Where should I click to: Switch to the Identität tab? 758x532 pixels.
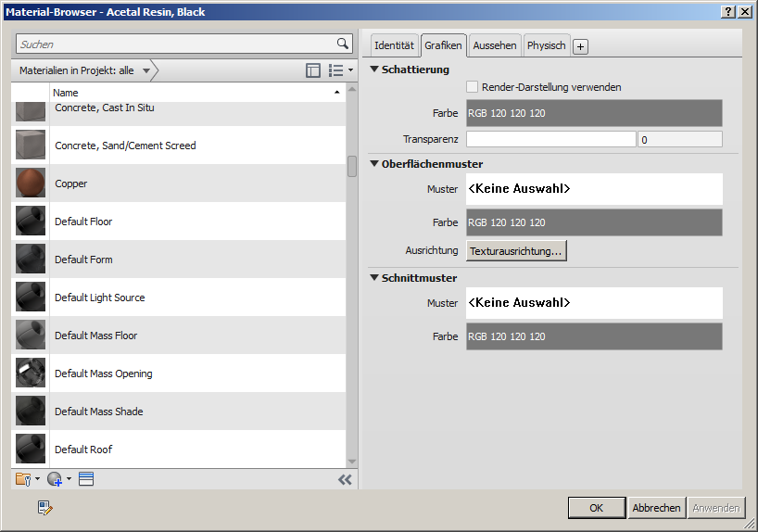394,45
